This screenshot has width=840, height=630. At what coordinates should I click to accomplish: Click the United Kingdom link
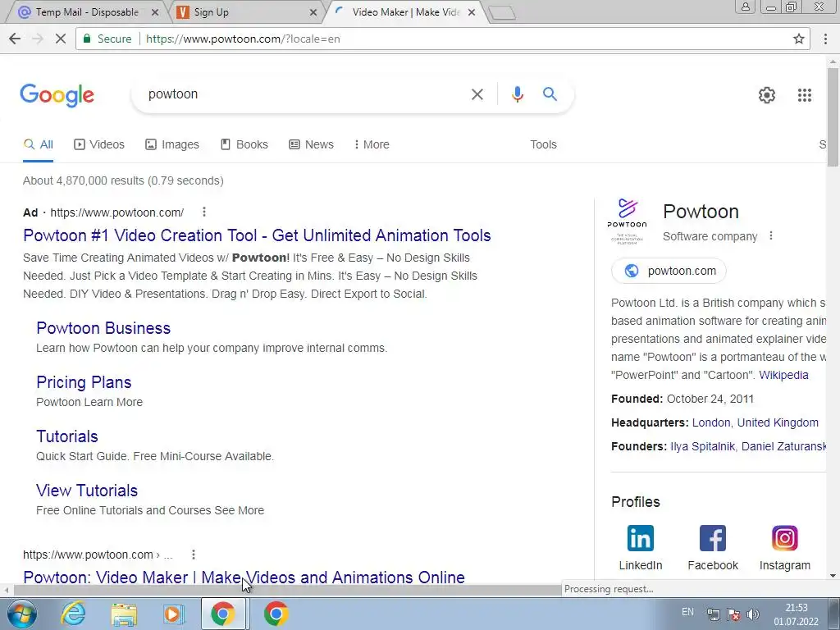778,422
